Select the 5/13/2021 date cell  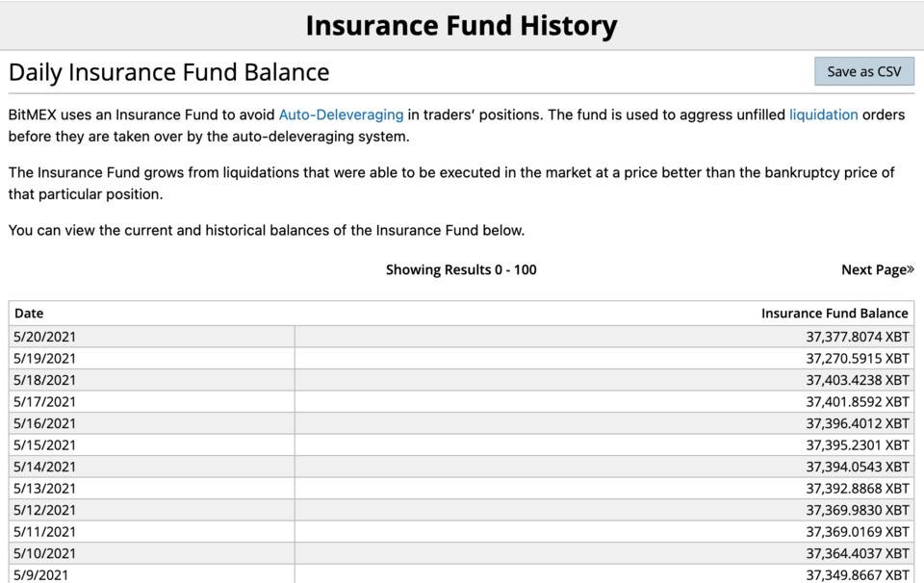(x=45, y=488)
